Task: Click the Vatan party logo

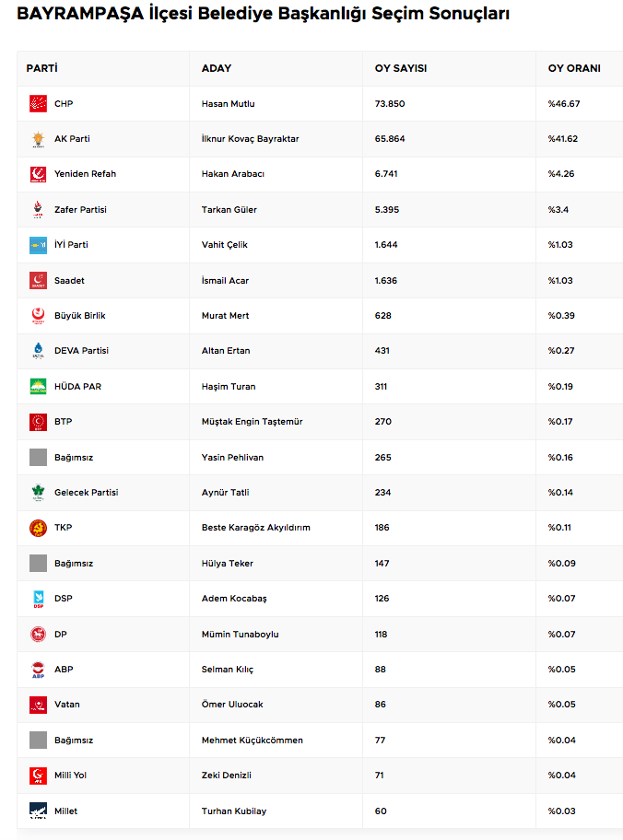Action: click(x=38, y=705)
